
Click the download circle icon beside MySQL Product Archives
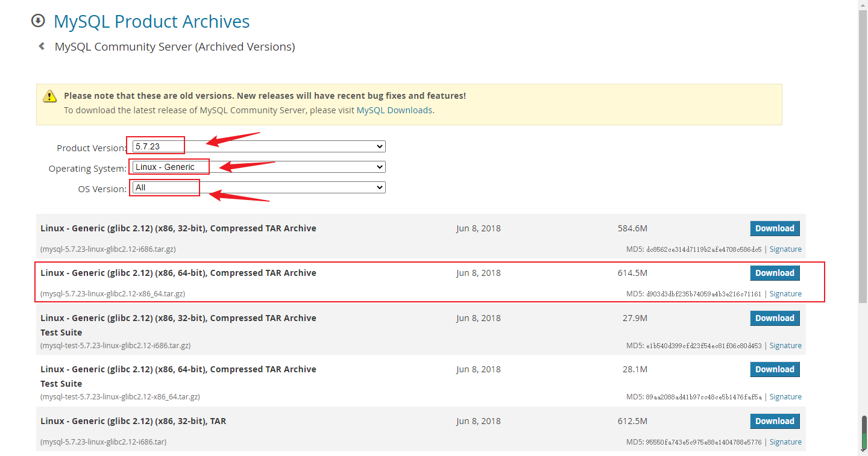pos(38,21)
